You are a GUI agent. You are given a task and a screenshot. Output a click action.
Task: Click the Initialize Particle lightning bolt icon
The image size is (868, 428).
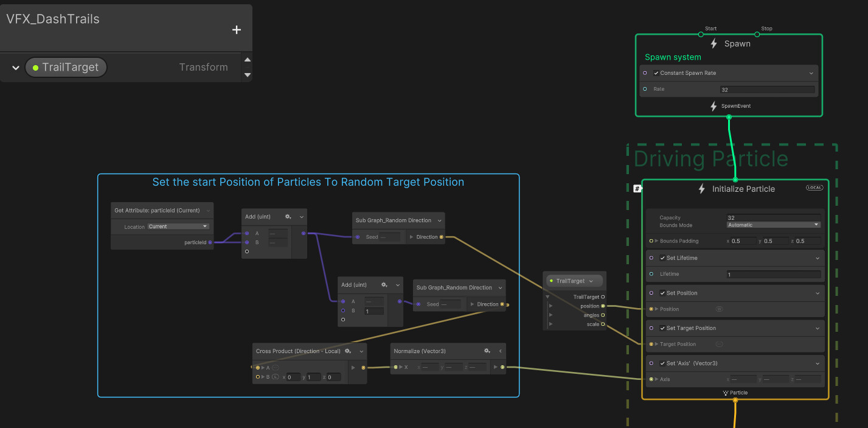pos(701,189)
